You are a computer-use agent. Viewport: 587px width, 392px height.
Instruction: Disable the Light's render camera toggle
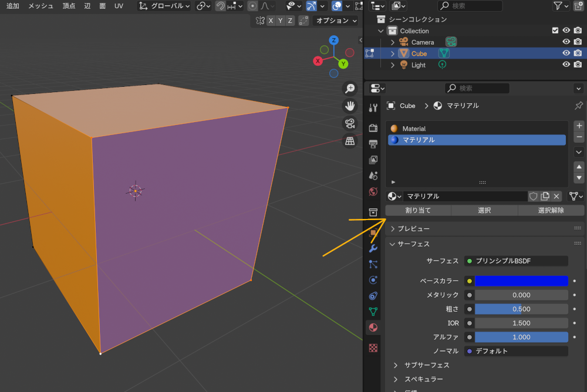click(578, 65)
